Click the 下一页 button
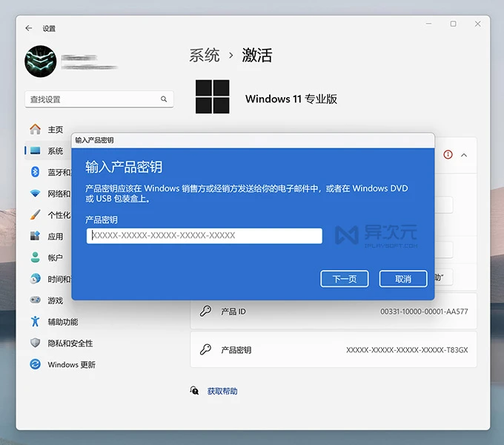The image size is (504, 445). point(344,278)
